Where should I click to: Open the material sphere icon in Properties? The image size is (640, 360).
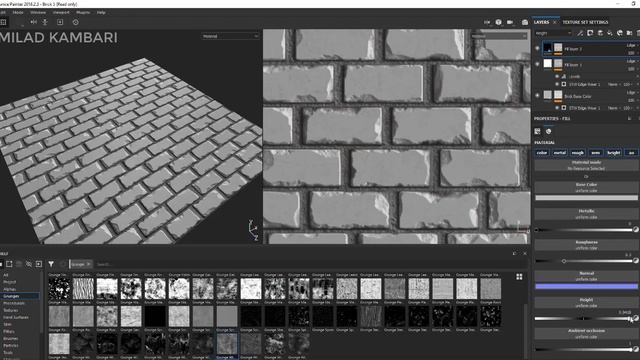(549, 131)
